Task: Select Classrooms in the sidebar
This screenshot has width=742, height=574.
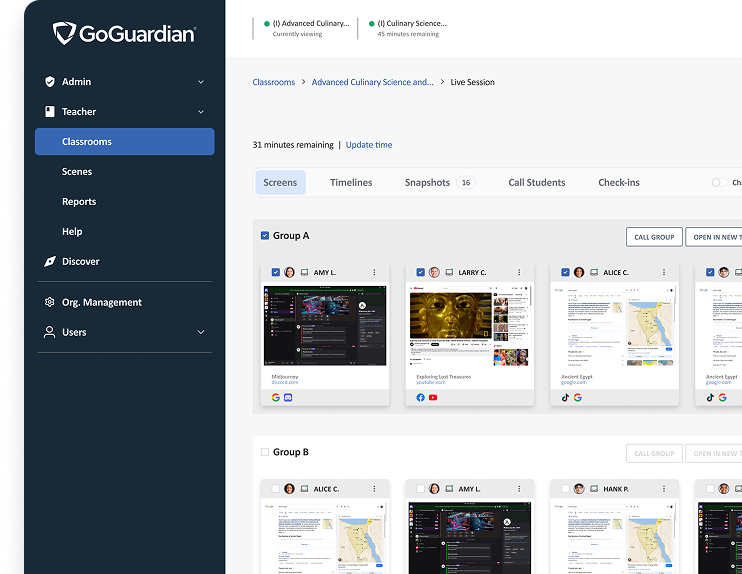Action: point(124,141)
